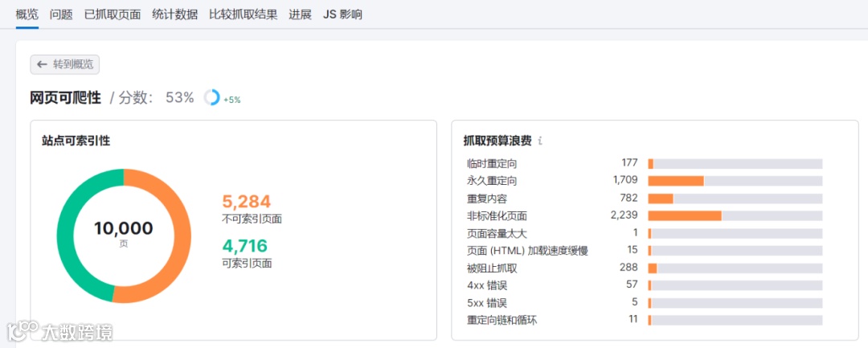Click the value 1,709
The image size is (868, 348).
click(x=625, y=180)
